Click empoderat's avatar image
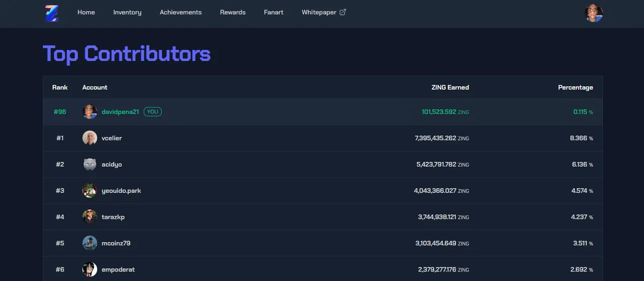Viewport: 644px width, 281px height. (90, 269)
